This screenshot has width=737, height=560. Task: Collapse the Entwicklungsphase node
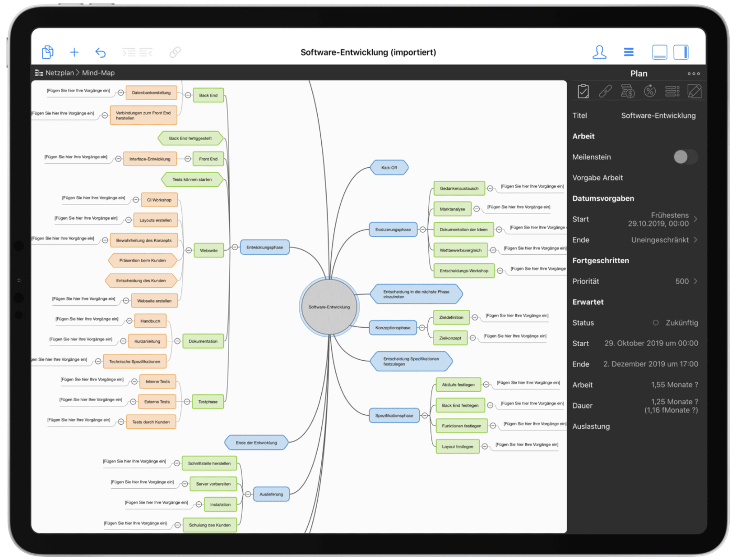235,247
